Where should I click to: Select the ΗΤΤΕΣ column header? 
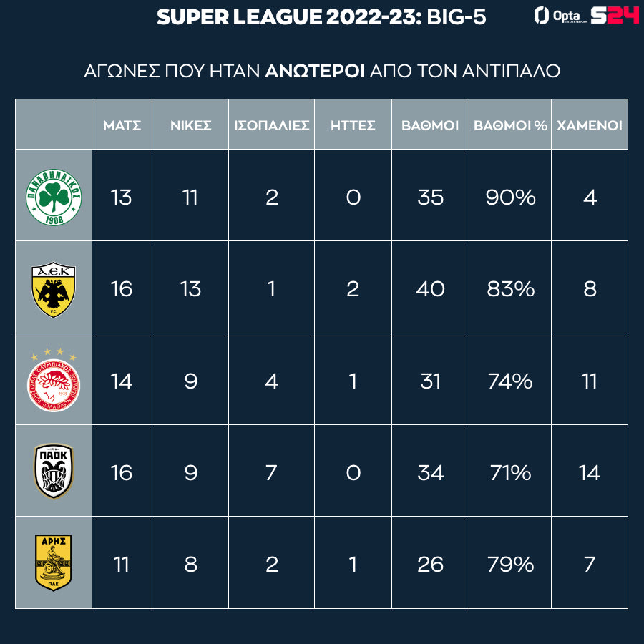tap(353, 125)
